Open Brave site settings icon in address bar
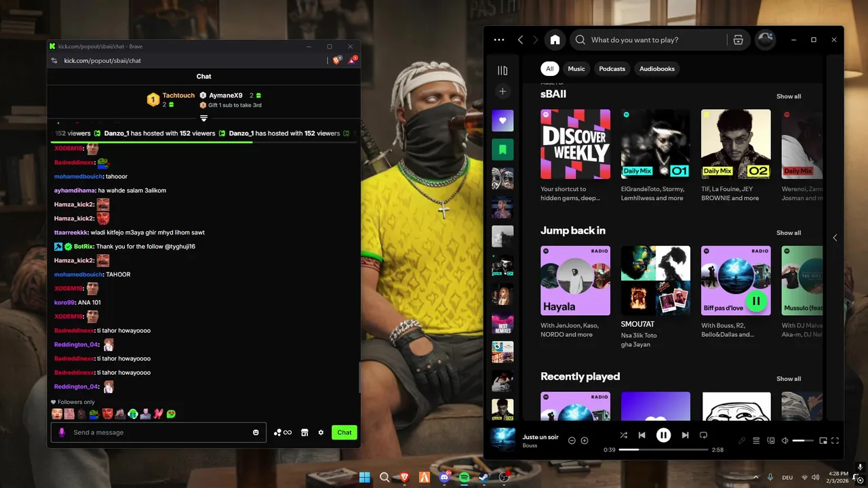The height and width of the screenshot is (488, 868). 54,60
